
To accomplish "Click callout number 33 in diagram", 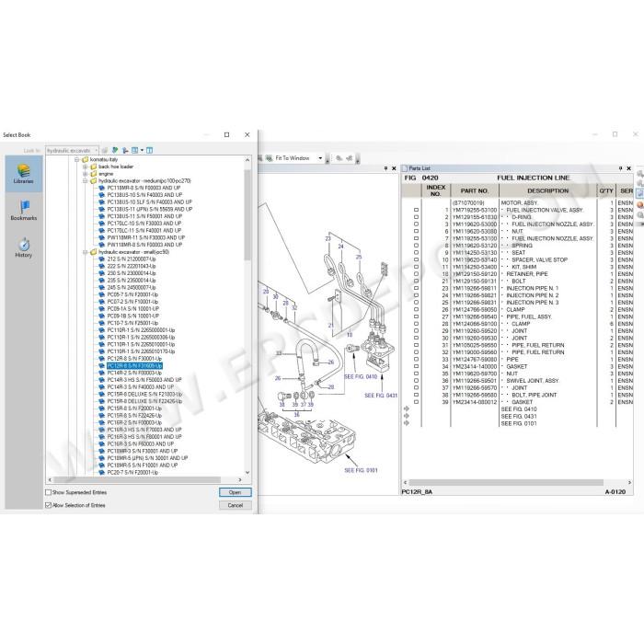I will 279,353.
